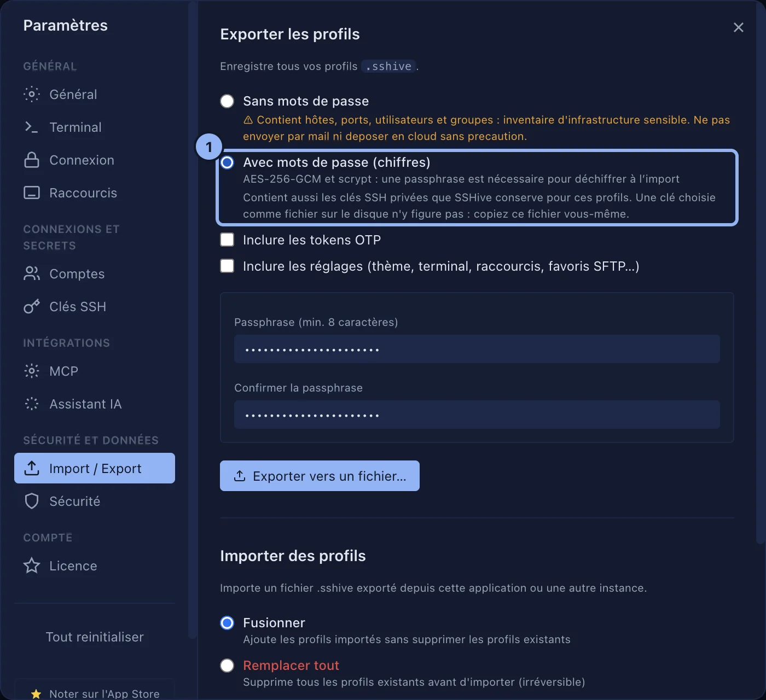Select the Clés SSH key icon

pos(32,306)
